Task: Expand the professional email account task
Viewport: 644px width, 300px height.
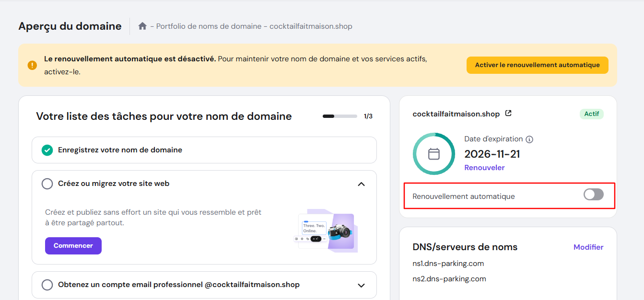Action: tap(362, 285)
